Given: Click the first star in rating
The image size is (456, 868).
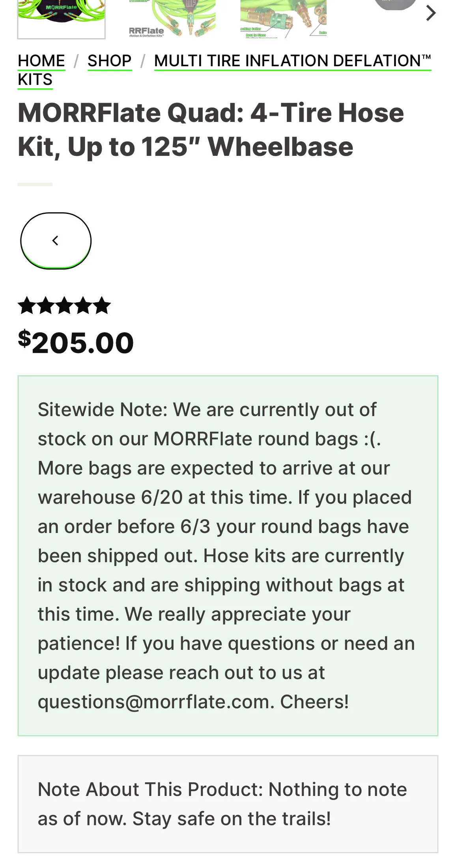Looking at the screenshot, I should pyautogui.click(x=27, y=306).
